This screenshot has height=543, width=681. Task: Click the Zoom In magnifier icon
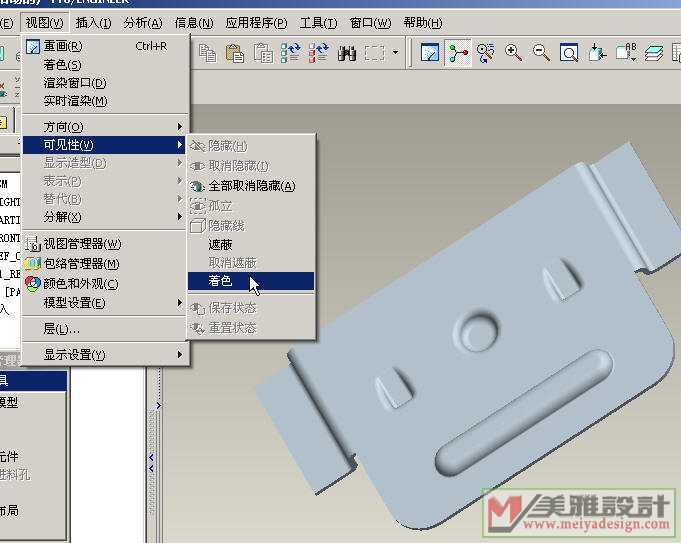pos(514,53)
